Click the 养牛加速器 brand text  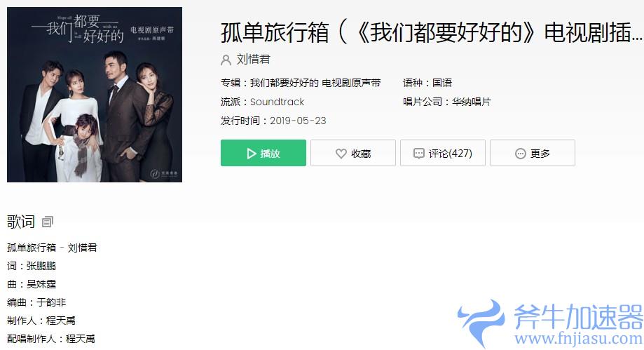[579, 317]
